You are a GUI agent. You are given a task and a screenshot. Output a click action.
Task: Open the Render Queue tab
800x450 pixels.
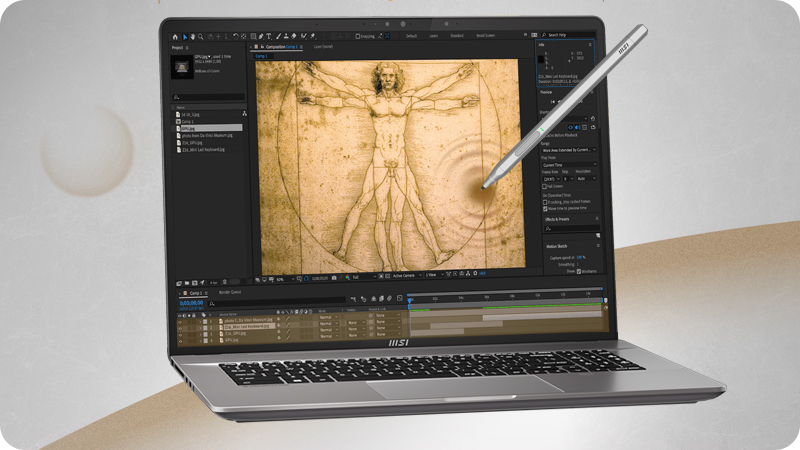coord(230,292)
